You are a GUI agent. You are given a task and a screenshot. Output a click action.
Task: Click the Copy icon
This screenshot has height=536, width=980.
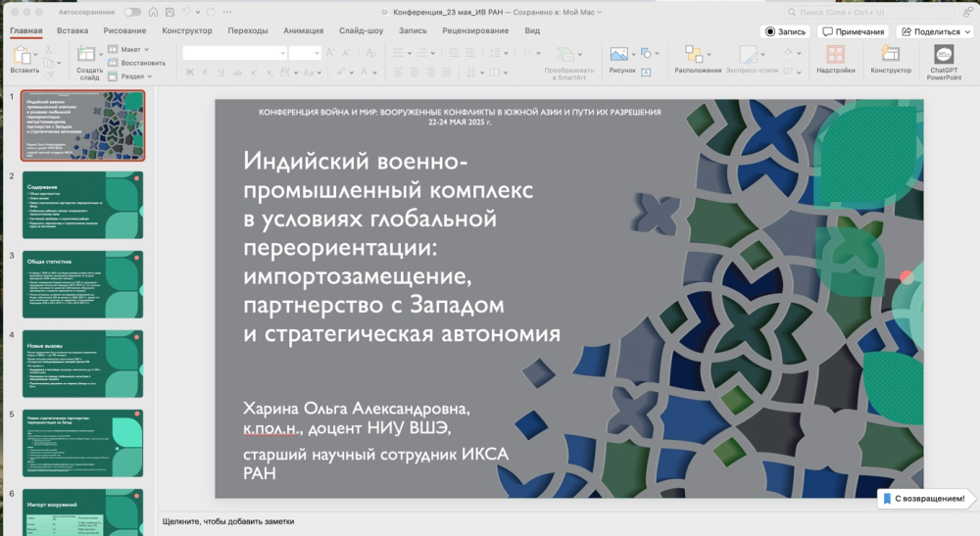point(48,63)
